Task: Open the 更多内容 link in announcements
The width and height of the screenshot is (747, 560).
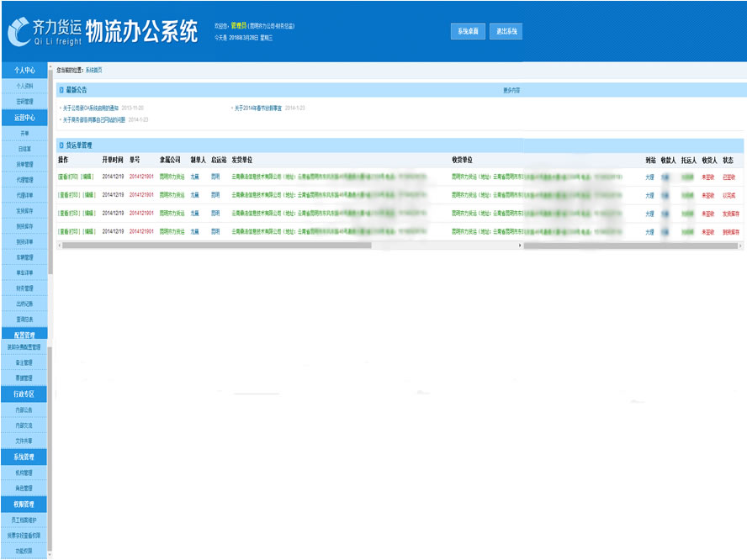Action: pyautogui.click(x=511, y=90)
